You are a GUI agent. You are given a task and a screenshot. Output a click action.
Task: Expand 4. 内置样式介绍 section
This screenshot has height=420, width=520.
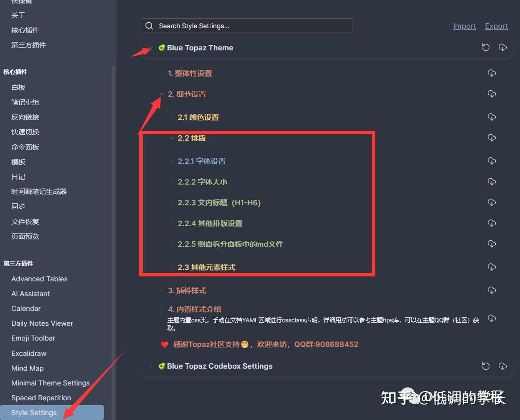point(161,309)
